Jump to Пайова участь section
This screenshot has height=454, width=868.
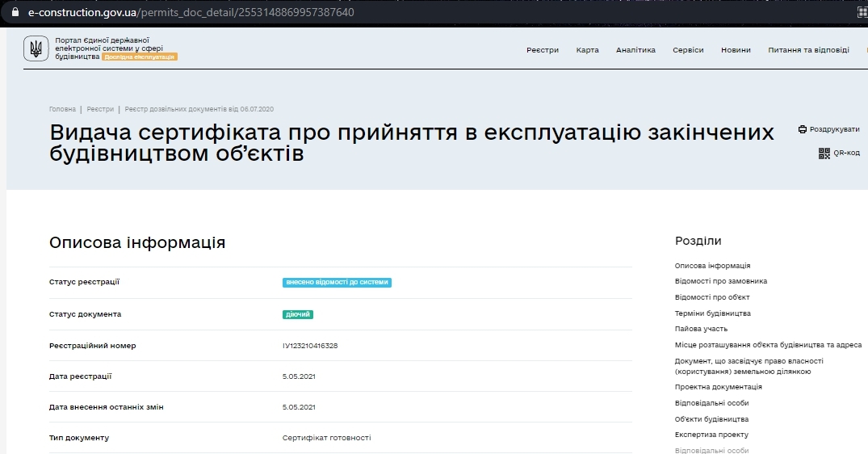[x=701, y=329]
